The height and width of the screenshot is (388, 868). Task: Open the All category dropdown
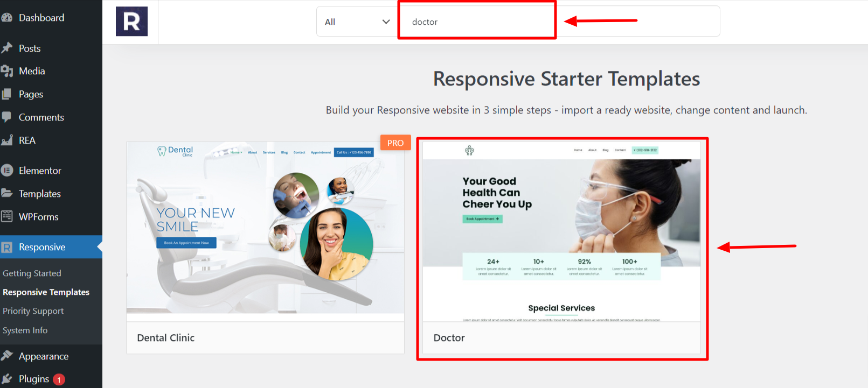click(357, 22)
